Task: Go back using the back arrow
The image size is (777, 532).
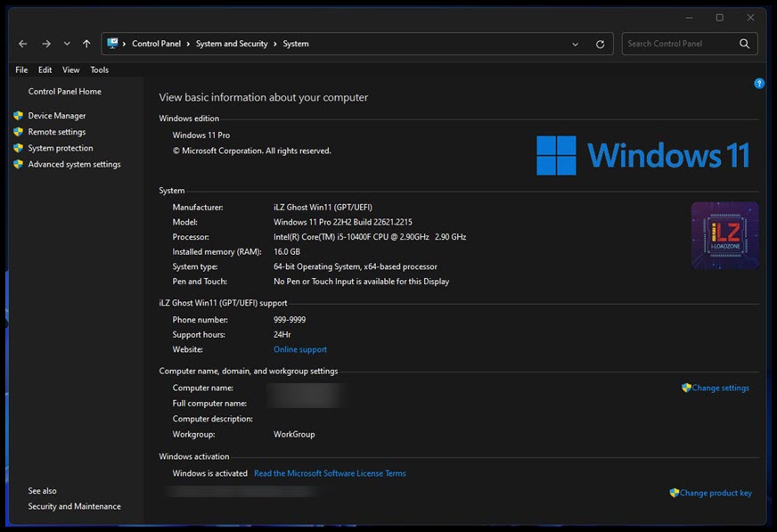Action: tap(23, 44)
